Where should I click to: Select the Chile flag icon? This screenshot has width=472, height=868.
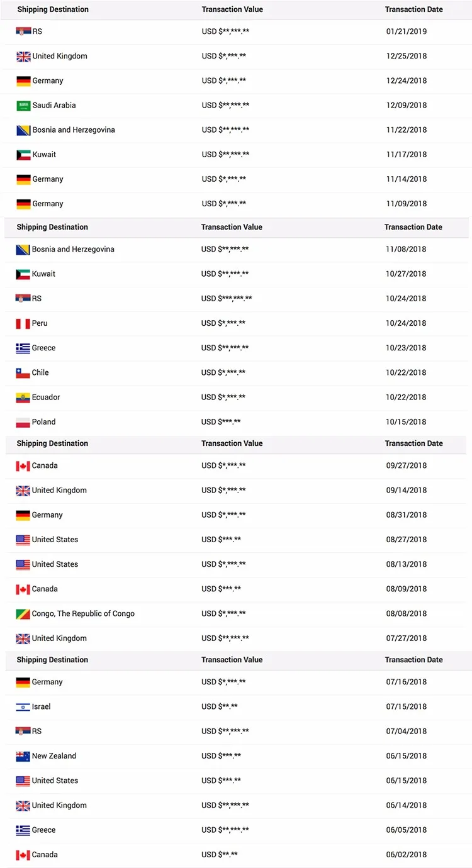(23, 373)
